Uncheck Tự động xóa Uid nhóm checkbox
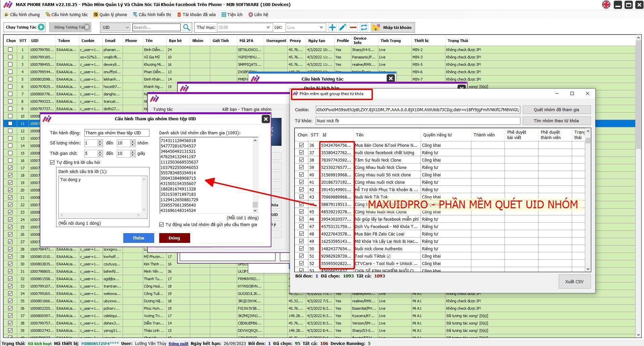Screen dimensions: 644x346 pos(162,224)
